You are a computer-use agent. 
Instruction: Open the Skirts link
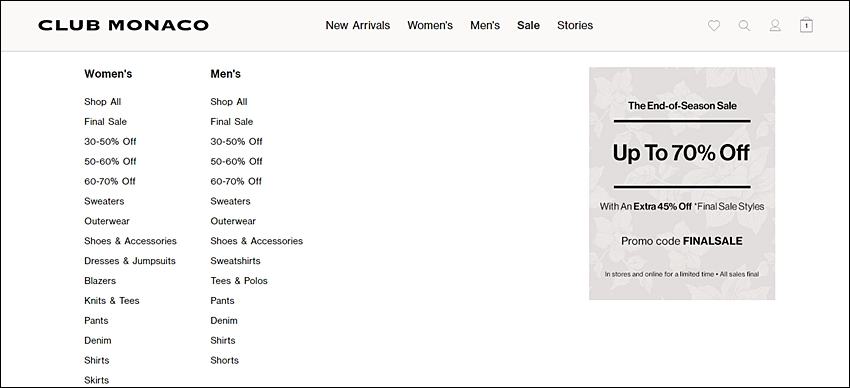point(96,380)
